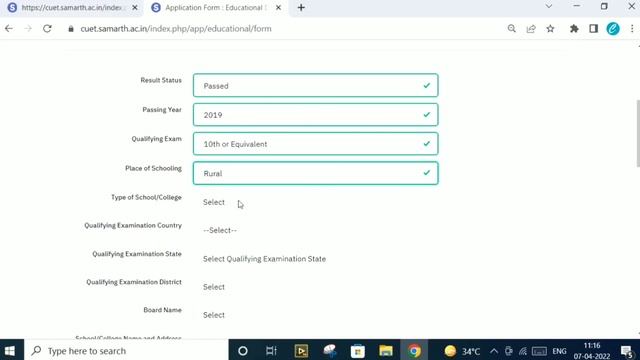Change ENG input language
The width and height of the screenshot is (640, 360).
click(559, 351)
